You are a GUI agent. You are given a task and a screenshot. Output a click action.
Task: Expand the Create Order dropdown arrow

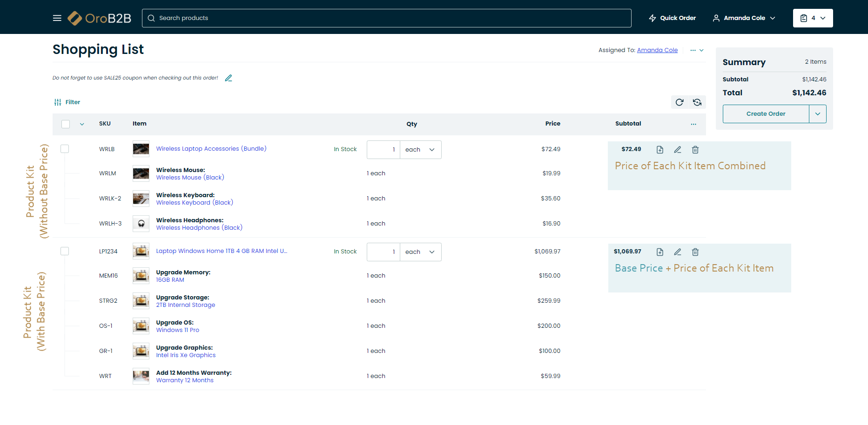pos(818,114)
